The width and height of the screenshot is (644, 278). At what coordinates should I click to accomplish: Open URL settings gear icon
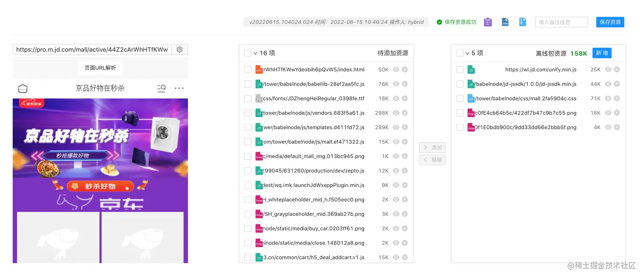point(179,49)
